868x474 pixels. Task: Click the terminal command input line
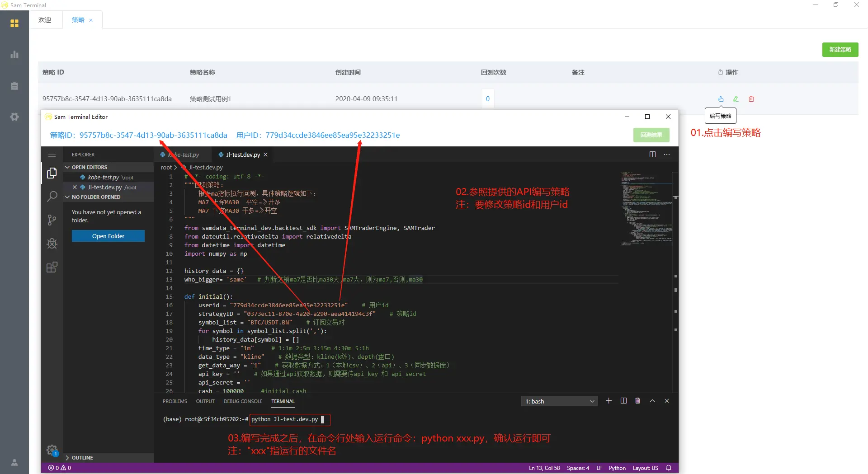point(290,419)
